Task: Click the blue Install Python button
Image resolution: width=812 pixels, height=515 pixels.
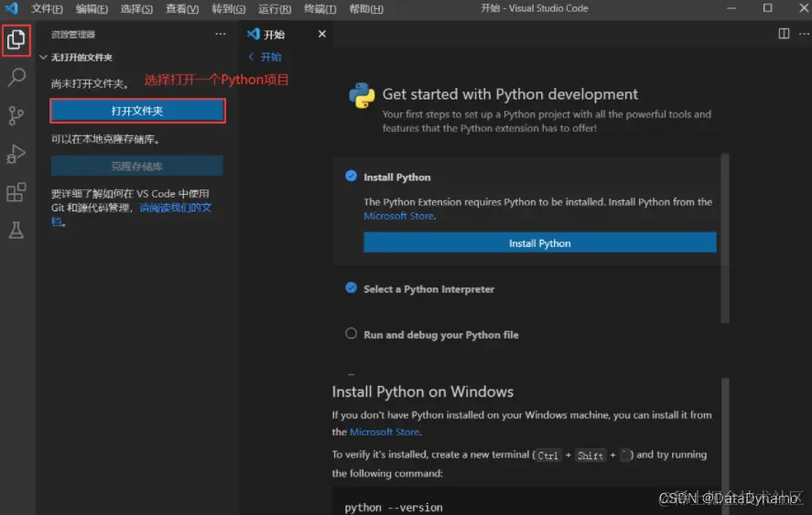Action: click(x=539, y=243)
